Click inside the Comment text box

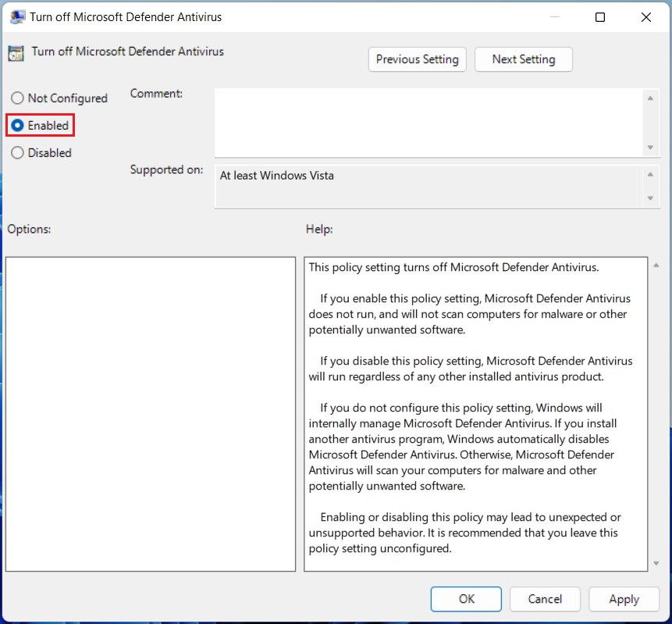(428, 123)
